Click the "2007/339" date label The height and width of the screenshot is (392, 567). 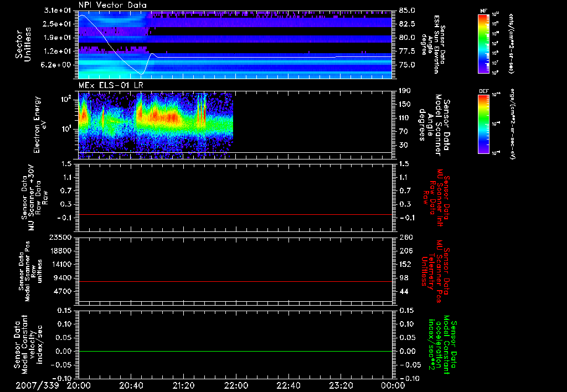[37, 385]
